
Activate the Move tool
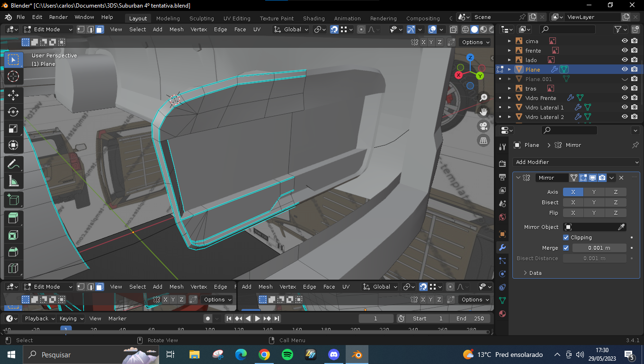point(13,95)
